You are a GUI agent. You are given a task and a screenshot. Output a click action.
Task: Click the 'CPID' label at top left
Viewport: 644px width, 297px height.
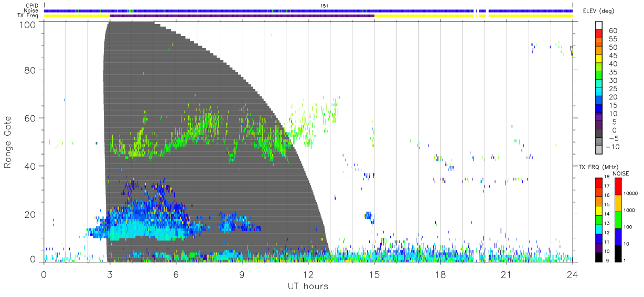pos(32,6)
